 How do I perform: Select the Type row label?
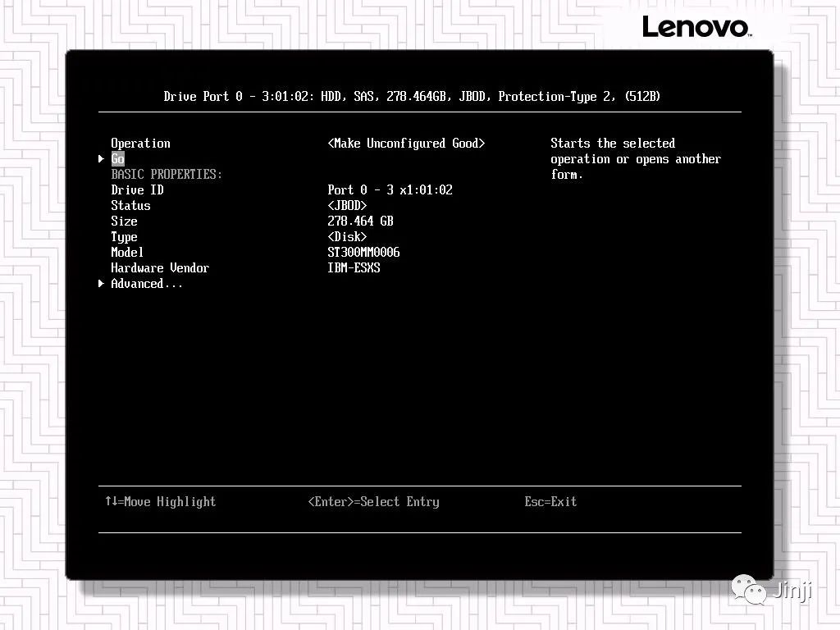pyautogui.click(x=125, y=237)
